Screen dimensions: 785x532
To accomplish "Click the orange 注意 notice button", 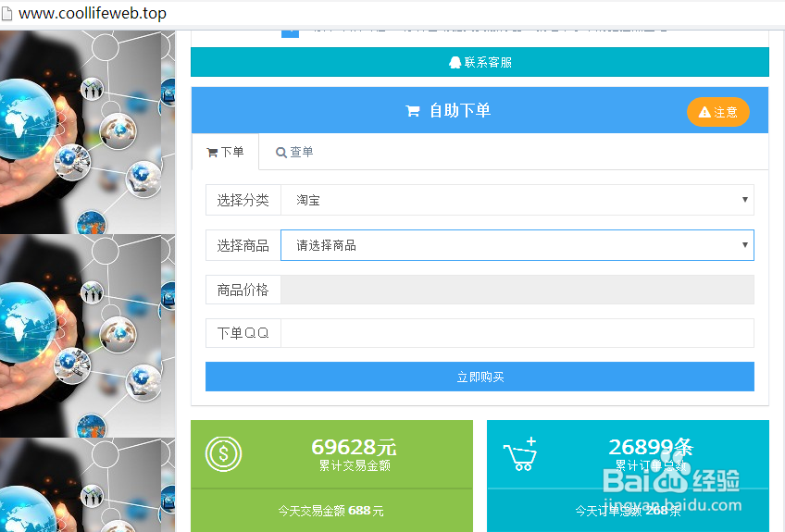I will coord(718,112).
